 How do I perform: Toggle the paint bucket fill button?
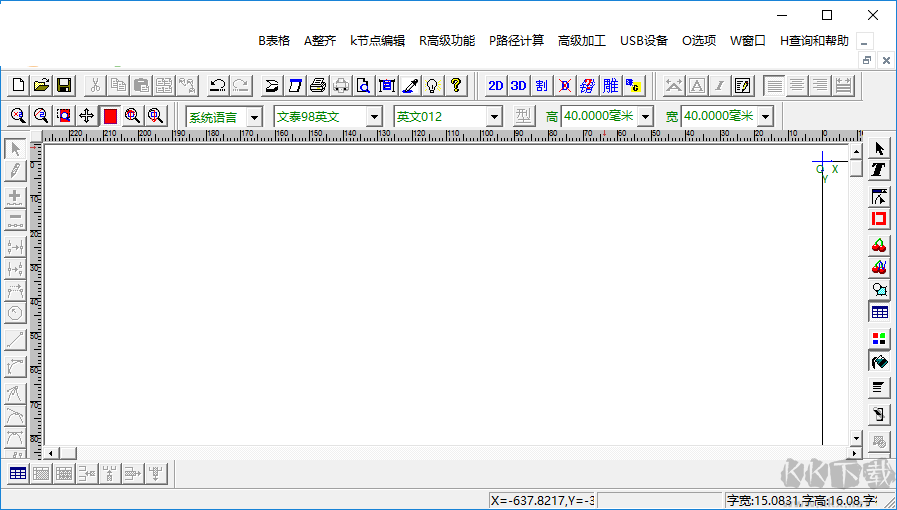click(x=879, y=362)
